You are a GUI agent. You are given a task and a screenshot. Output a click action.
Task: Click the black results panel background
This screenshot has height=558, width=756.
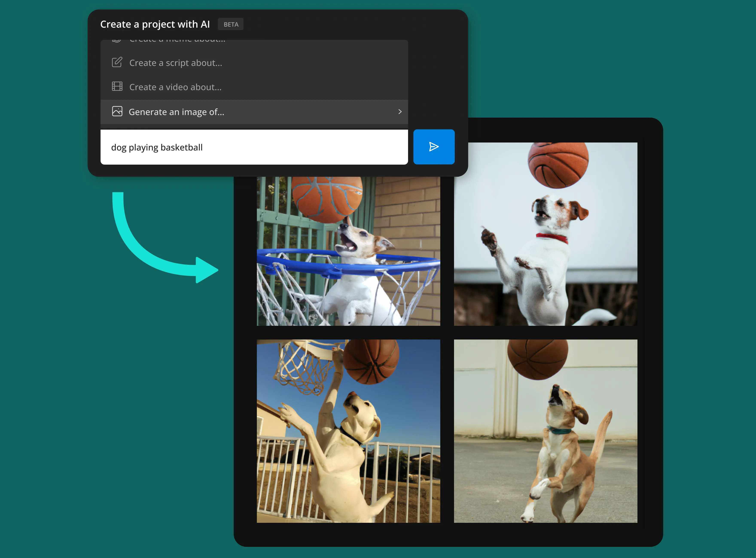coord(447,534)
